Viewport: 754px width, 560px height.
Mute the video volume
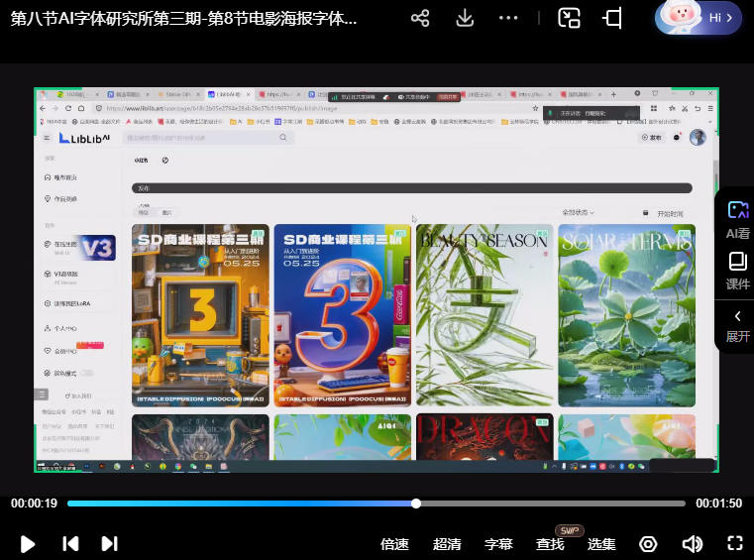point(692,543)
